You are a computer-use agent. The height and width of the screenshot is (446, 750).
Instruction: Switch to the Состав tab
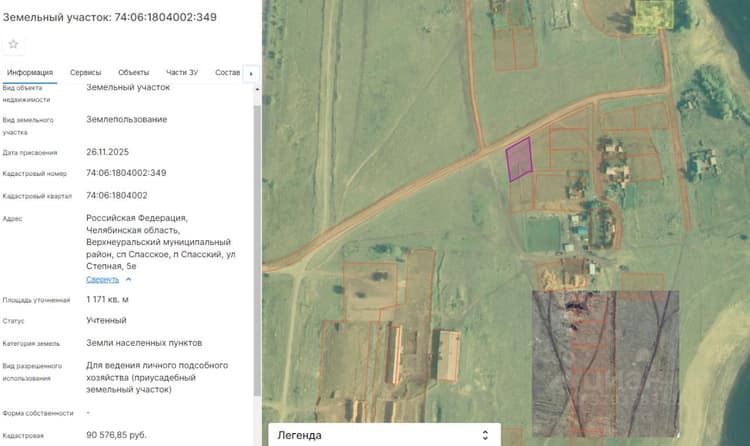[x=227, y=72]
